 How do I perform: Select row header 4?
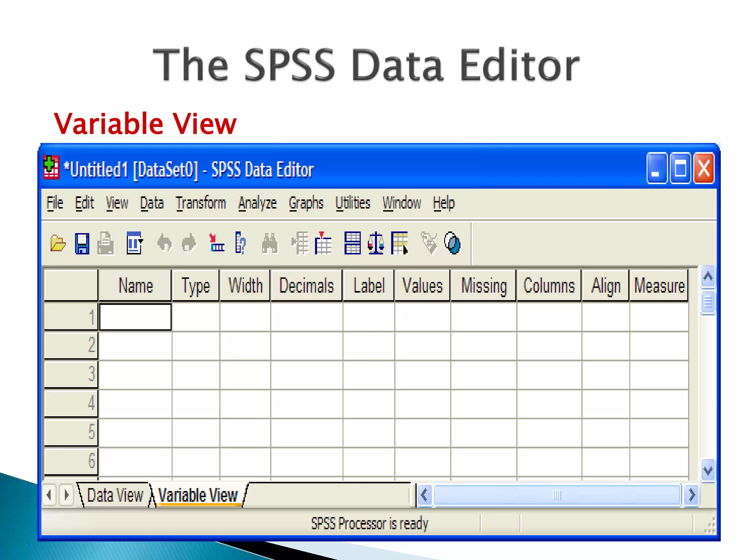pyautogui.click(x=71, y=403)
